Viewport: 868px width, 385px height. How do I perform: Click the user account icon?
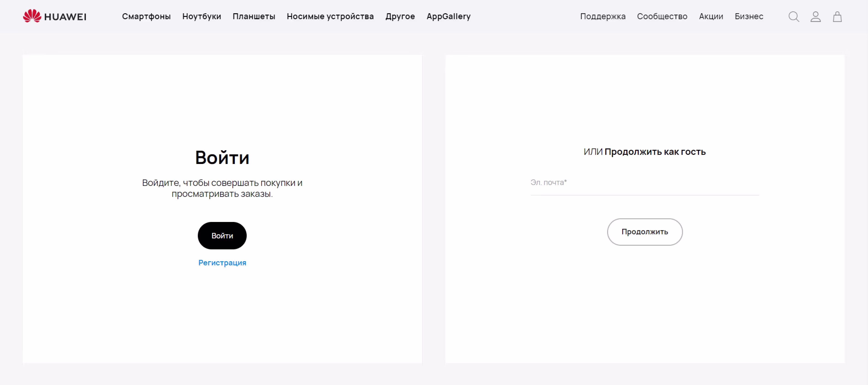pos(815,16)
